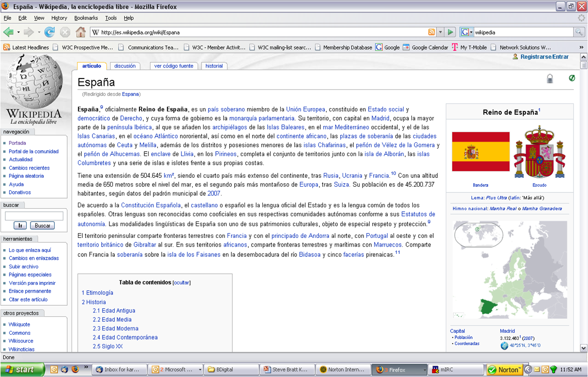The height and width of the screenshot is (377, 588).
Task: Click the Buscar button in sidebar
Action: tap(42, 226)
